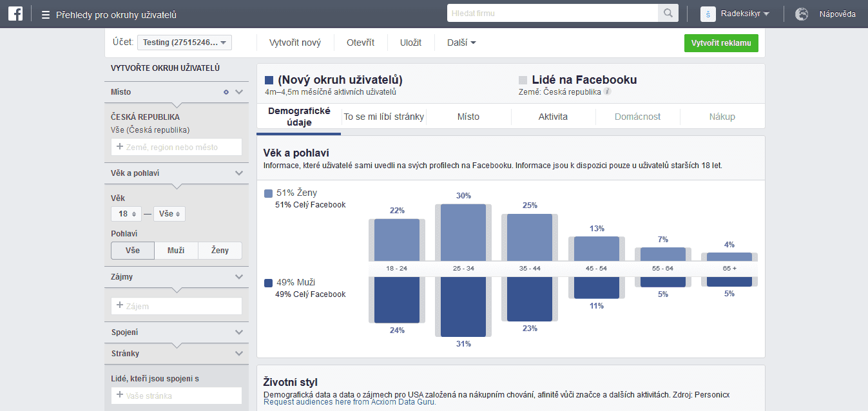Collapse the Místo section

(x=239, y=92)
